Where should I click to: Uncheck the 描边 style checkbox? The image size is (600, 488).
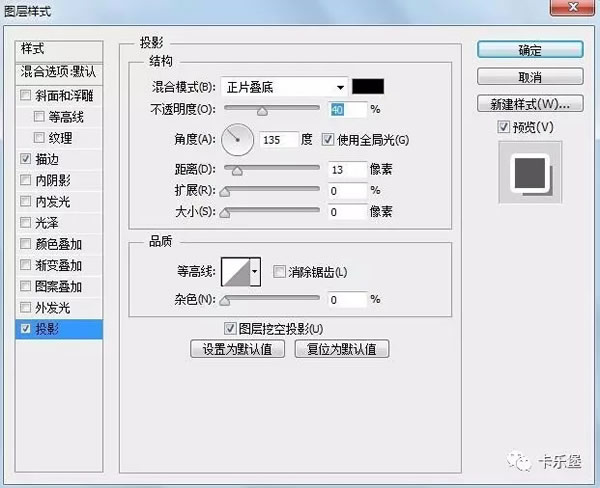tap(26, 158)
